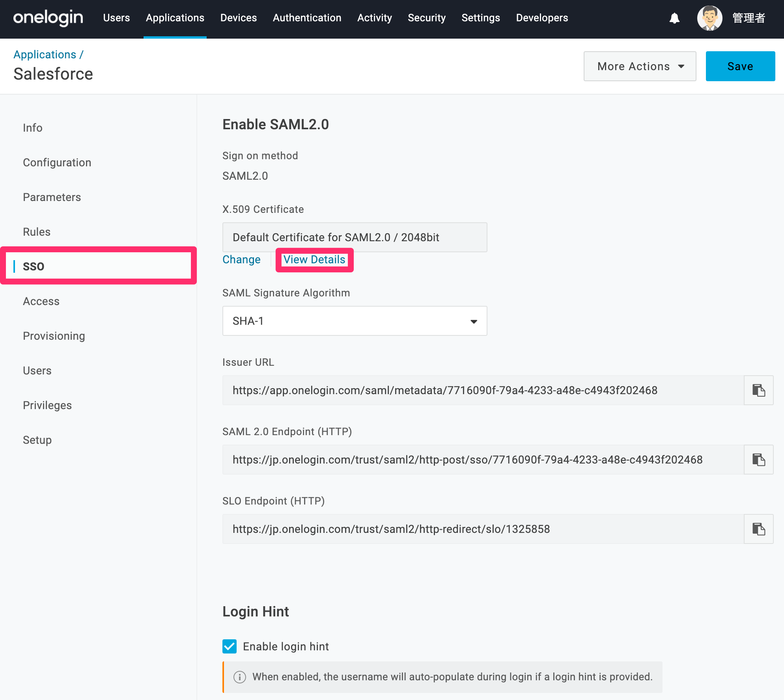The image size is (784, 700).
Task: Open the notifications bell
Action: [674, 18]
